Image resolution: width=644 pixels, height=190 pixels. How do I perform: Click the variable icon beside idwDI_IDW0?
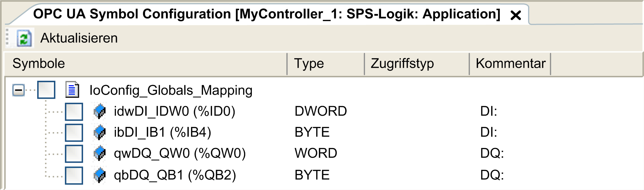[x=100, y=111]
